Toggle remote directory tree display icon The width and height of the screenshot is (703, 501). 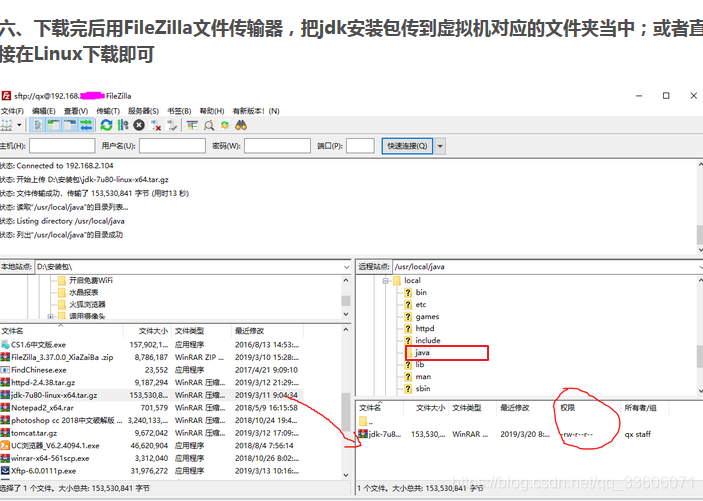pyautogui.click(x=69, y=125)
